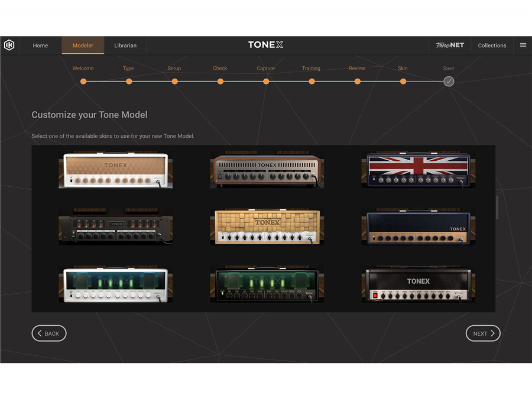Screen dimensions: 532x399
Task: Click the IK Multimedia logo icon
Action: tap(9, 46)
